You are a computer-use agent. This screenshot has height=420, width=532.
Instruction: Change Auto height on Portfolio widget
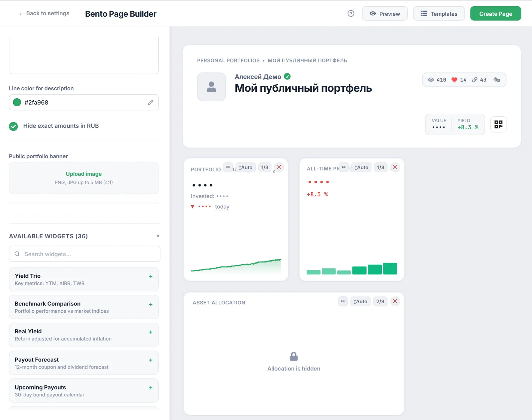[245, 167]
